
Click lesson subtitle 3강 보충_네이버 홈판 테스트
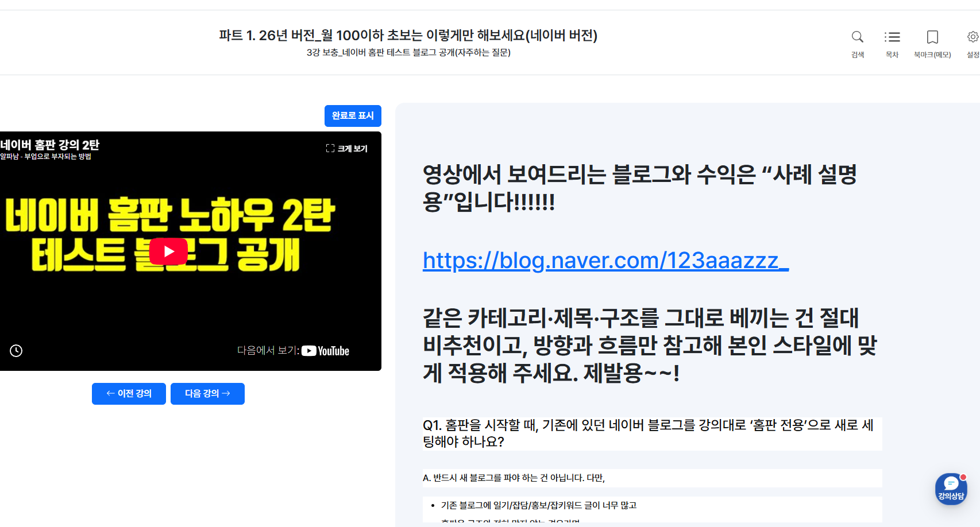pos(408,53)
